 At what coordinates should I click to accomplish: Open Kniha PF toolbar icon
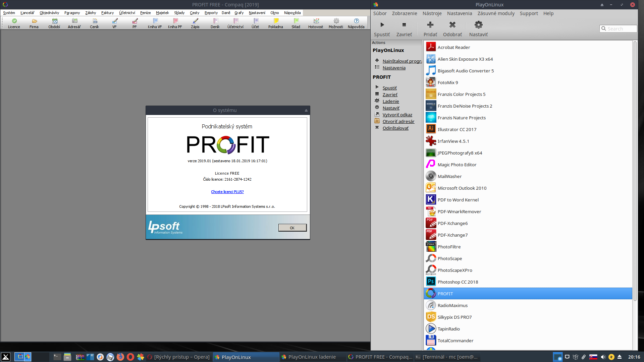click(x=175, y=23)
